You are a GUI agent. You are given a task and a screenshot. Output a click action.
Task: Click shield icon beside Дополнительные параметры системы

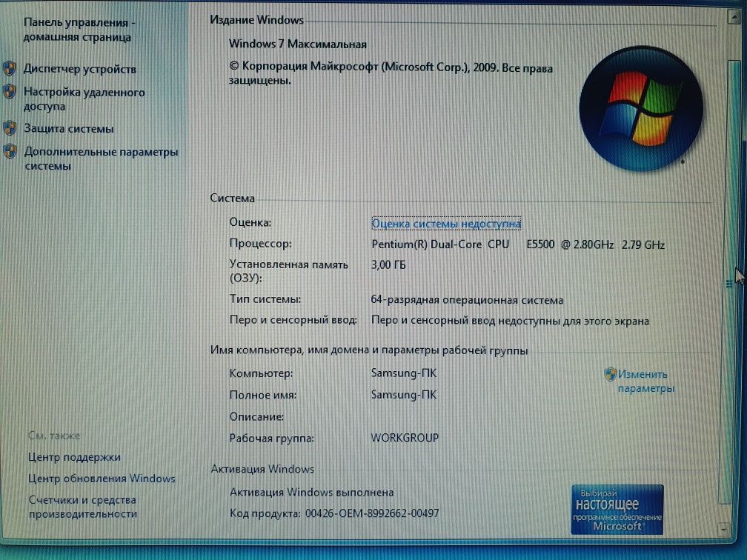(x=9, y=151)
